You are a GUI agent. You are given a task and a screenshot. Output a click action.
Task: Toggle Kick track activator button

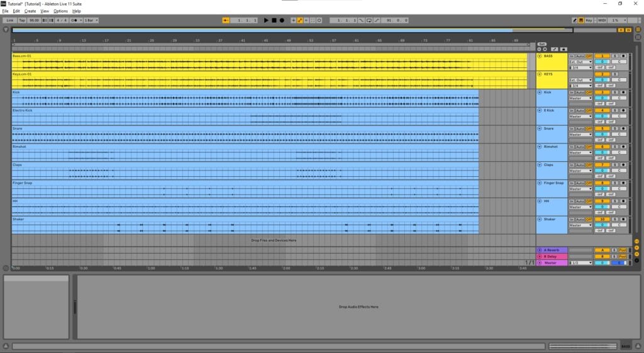click(x=602, y=92)
